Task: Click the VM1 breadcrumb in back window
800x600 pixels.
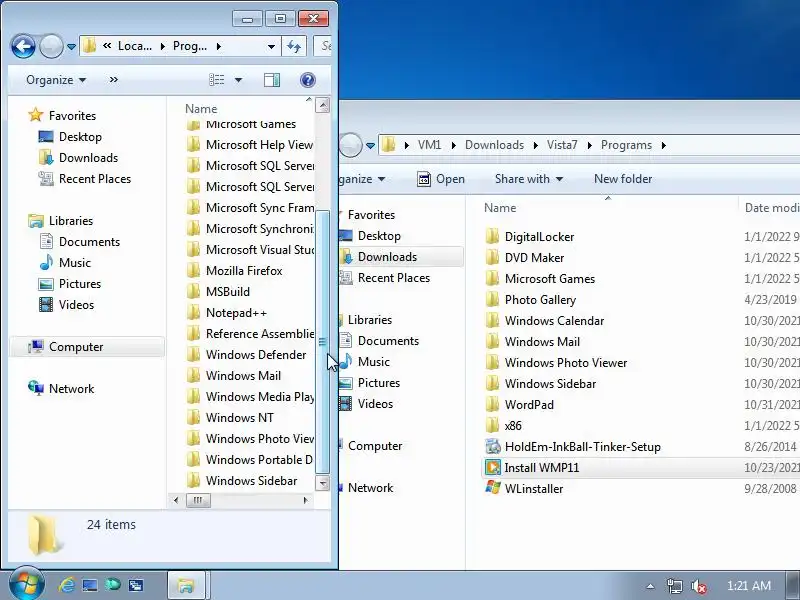Action: pyautogui.click(x=429, y=145)
